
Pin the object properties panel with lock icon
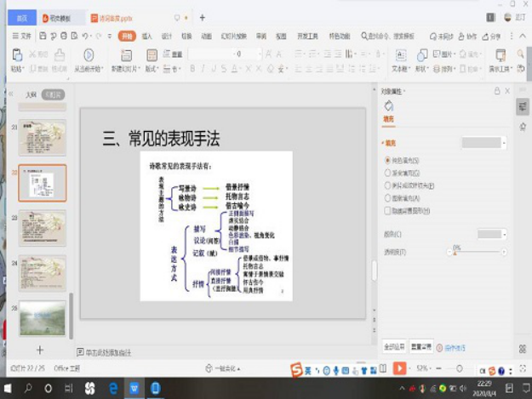(497, 91)
